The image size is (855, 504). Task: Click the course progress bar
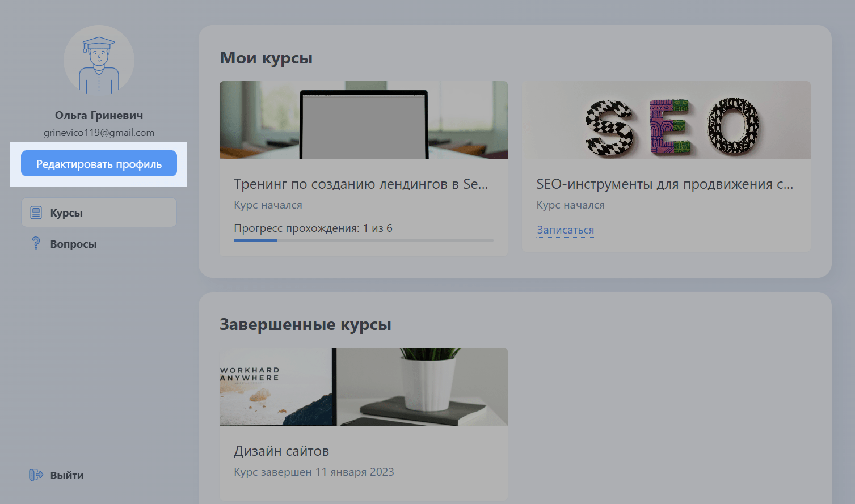click(364, 240)
